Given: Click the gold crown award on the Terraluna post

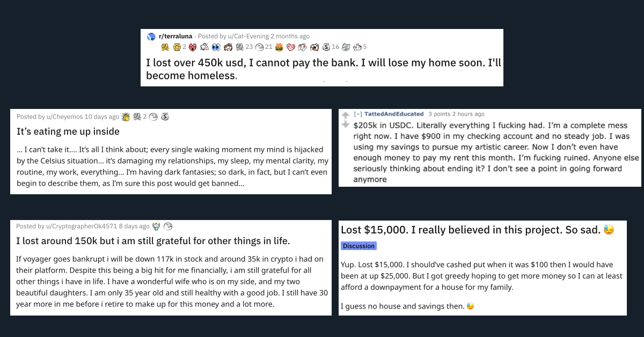Looking at the screenshot, I should (177, 47).
